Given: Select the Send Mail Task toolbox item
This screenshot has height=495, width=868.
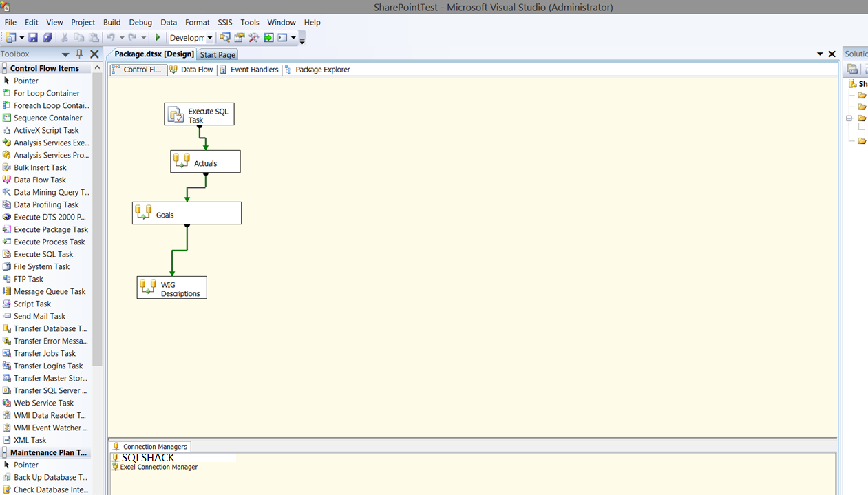Looking at the screenshot, I should pos(39,316).
